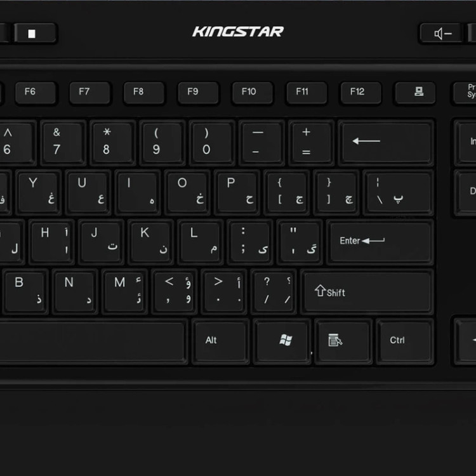Click the context menu key beside Ctrl
The height and width of the screenshot is (476, 476).
click(343, 341)
